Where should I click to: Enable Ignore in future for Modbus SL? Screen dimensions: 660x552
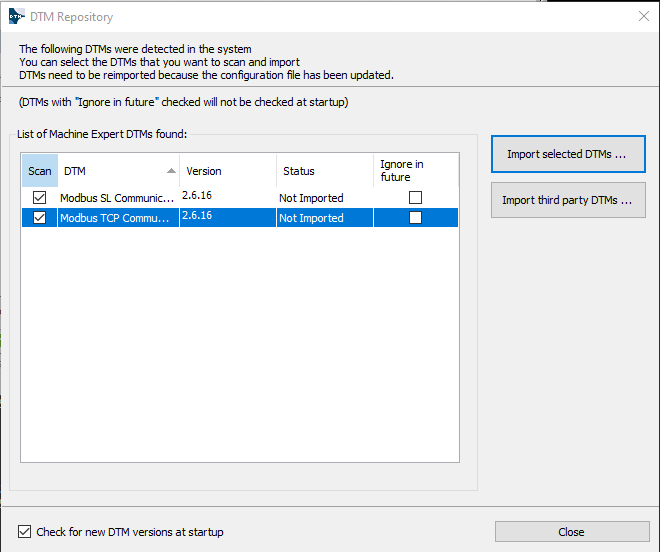[415, 197]
